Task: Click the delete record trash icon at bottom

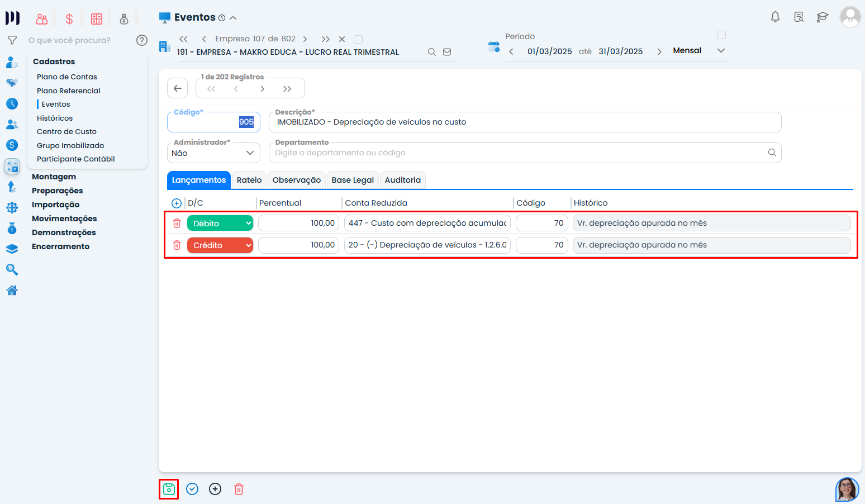Action: pos(239,489)
